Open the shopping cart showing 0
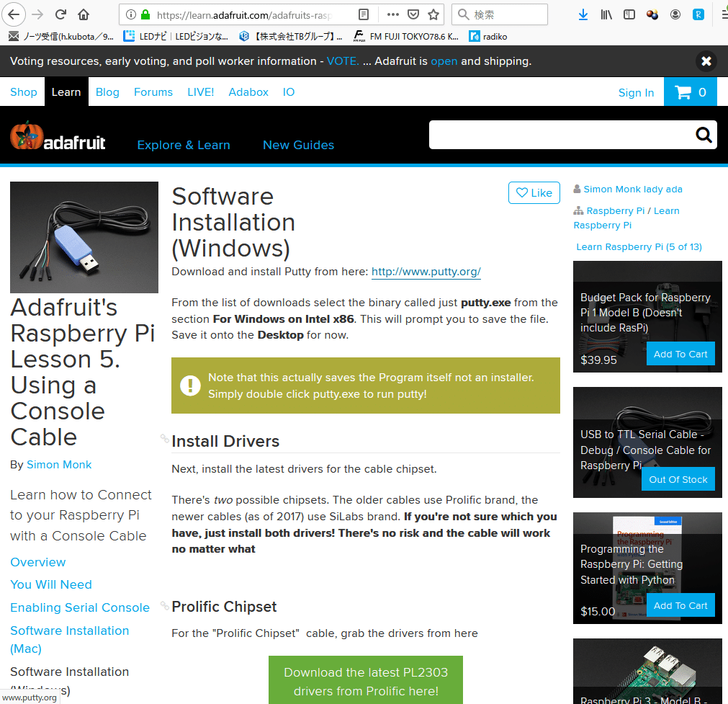728x704 pixels. [691, 92]
